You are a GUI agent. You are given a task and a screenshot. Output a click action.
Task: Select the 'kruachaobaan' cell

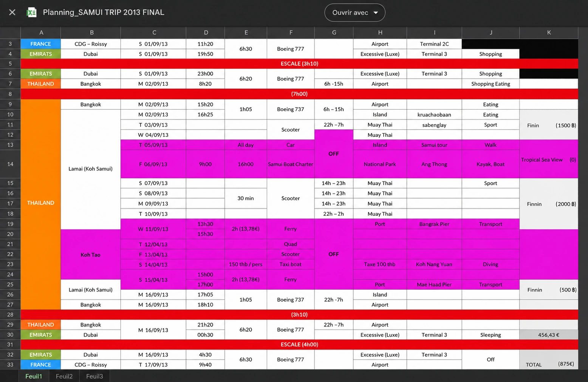434,114
